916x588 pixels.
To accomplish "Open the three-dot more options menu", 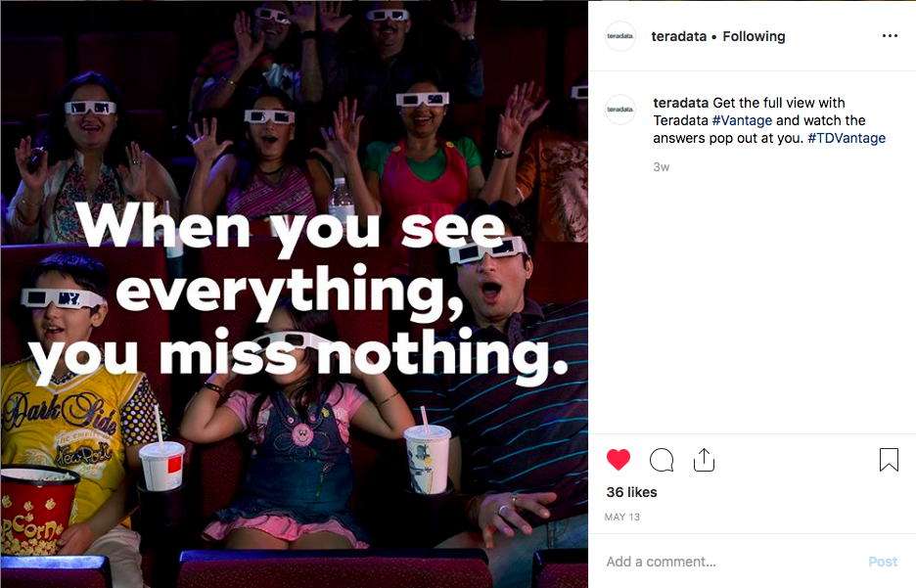I will 890,36.
